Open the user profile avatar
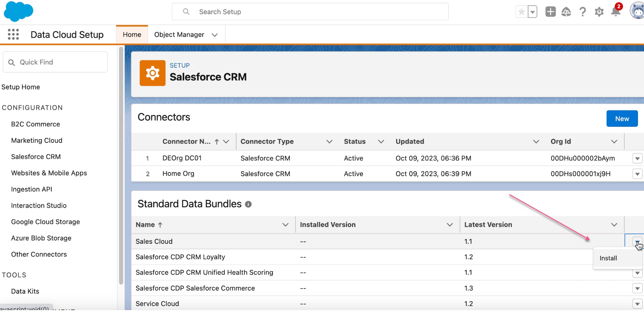 [x=637, y=10]
